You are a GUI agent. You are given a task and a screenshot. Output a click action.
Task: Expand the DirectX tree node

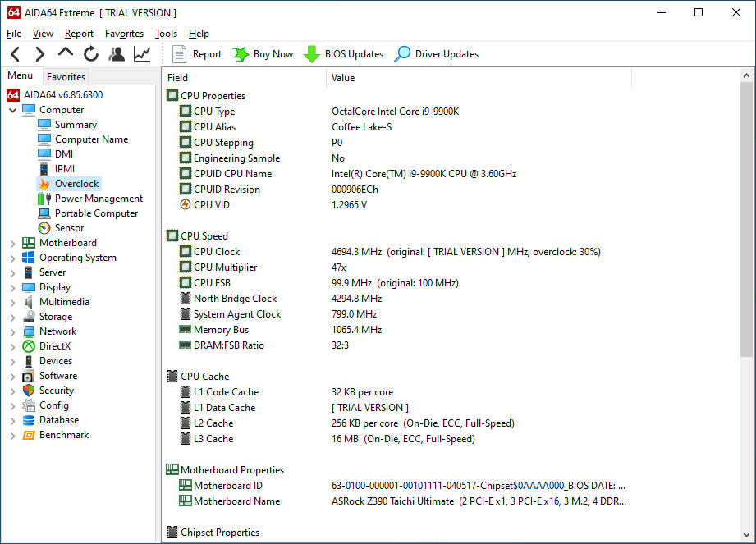click(12, 347)
